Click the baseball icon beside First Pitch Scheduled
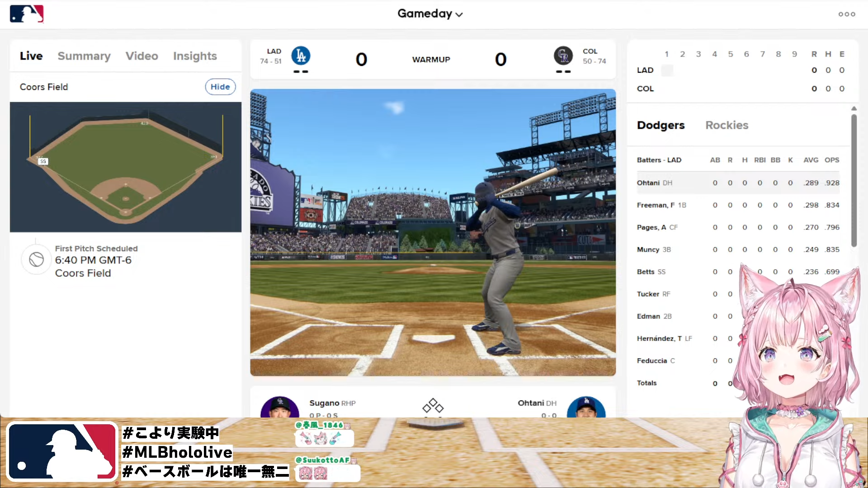868x488 pixels. (37, 259)
